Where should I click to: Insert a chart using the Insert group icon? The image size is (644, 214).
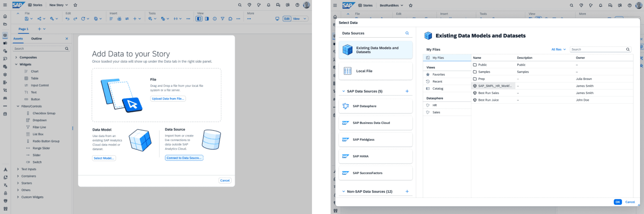tap(111, 19)
